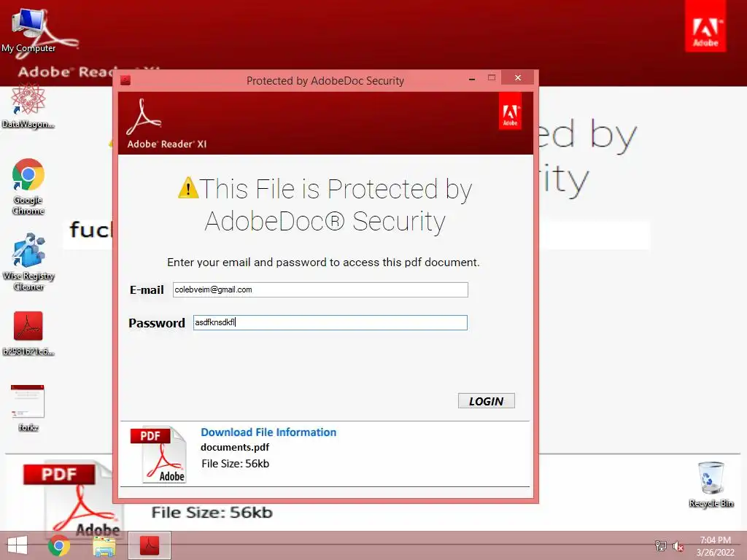Viewport: 747px width, 560px height.
Task: Open My Computer desktop icon
Action: pos(28,31)
